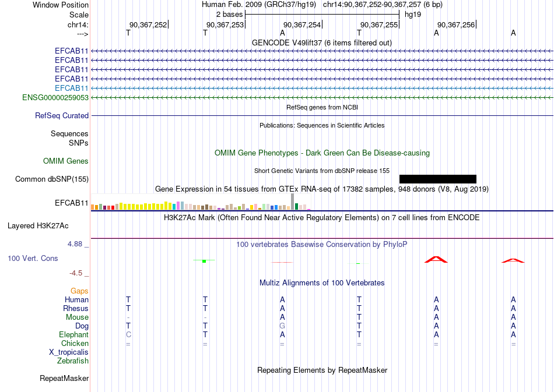The height and width of the screenshot is (392, 554).
Task: Open the GTEx Gene Expression track title
Action: coord(322,189)
